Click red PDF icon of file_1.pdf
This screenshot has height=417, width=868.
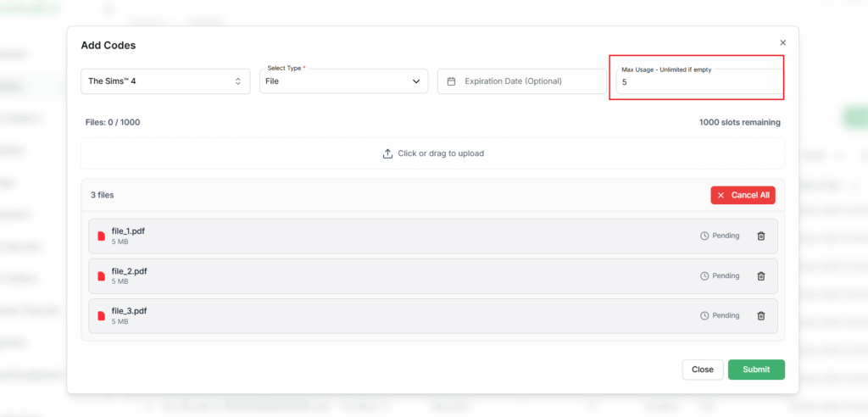102,236
